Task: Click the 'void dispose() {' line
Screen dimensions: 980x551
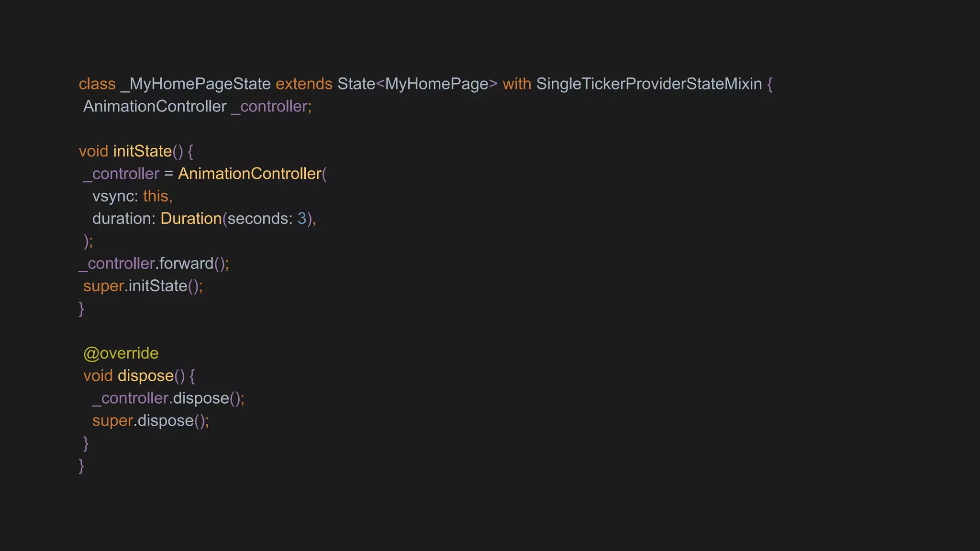Action: tap(139, 376)
